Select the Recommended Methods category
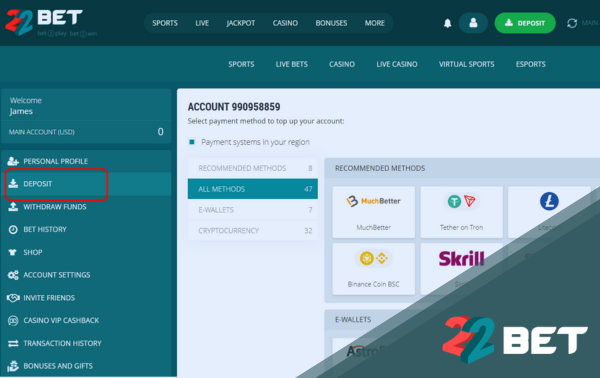 tap(253, 168)
